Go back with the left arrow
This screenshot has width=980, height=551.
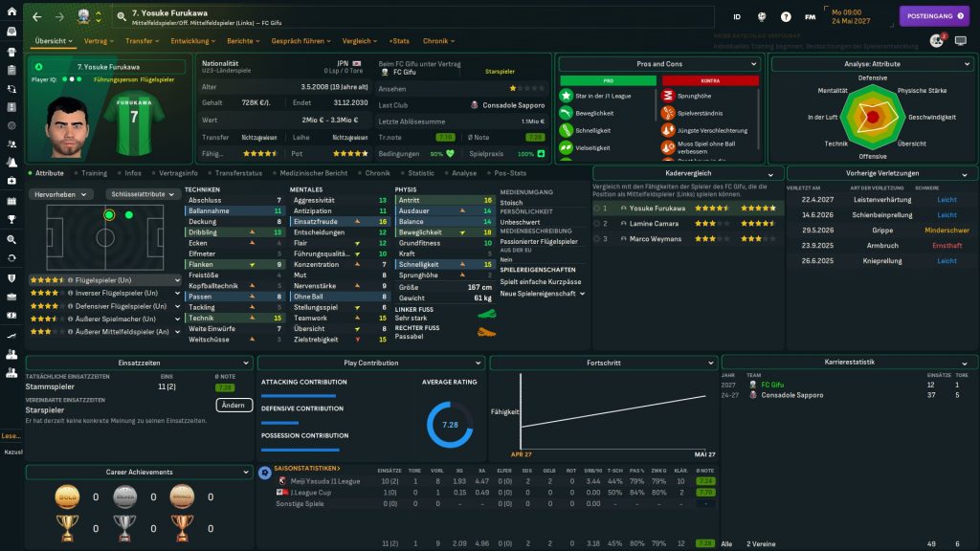(x=35, y=16)
